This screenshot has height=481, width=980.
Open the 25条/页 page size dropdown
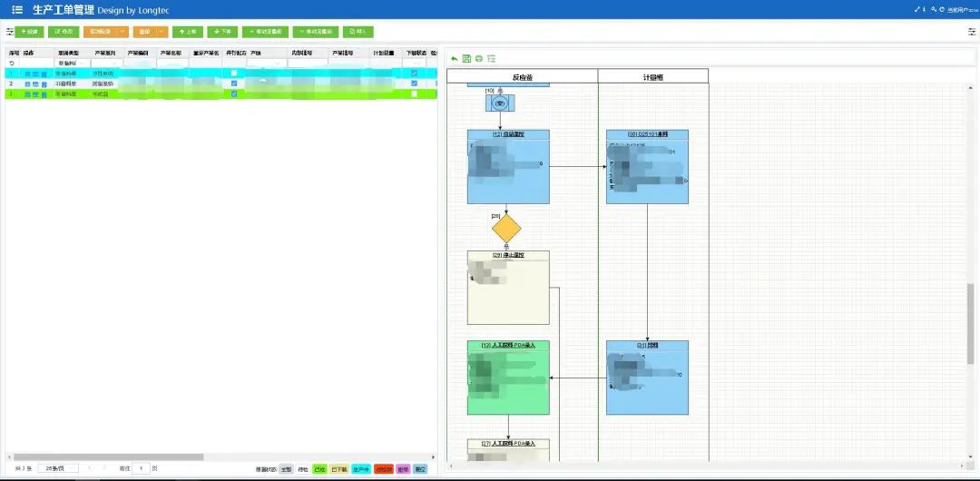point(57,468)
